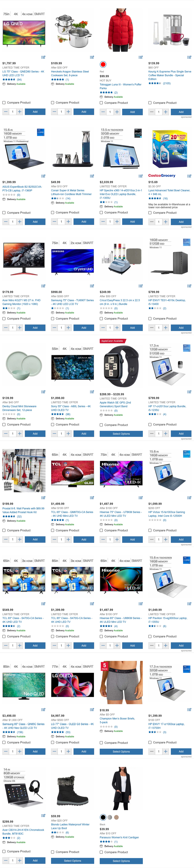The width and height of the screenshot is (194, 868).
Task: Add Cricut EasyPress 3 bundle to cart
Action: pos(132,328)
